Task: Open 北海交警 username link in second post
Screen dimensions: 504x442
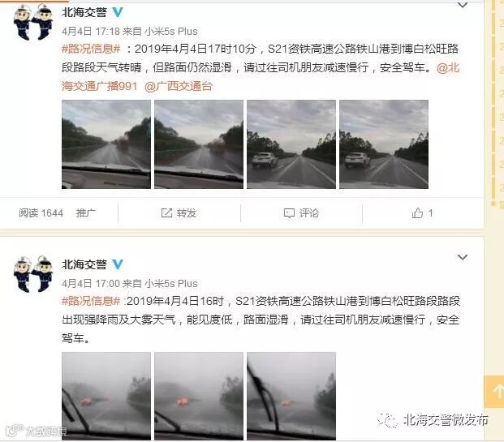Action: click(84, 264)
